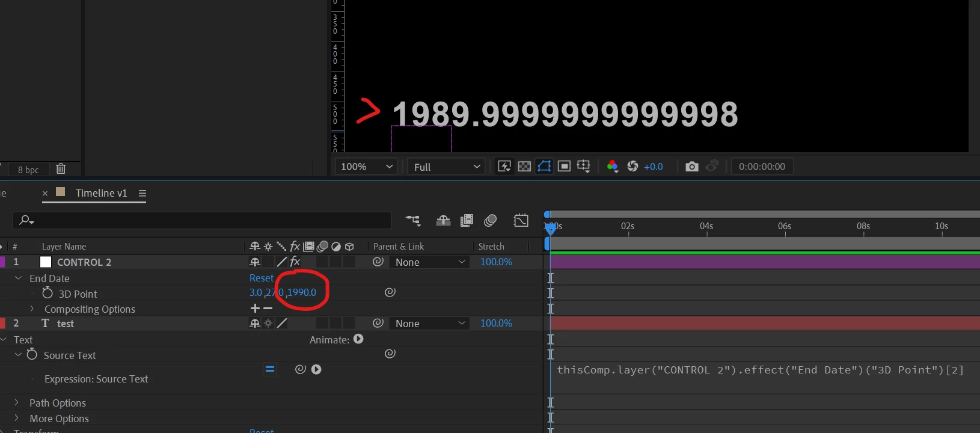Open the Animate menu arrow button

[358, 339]
